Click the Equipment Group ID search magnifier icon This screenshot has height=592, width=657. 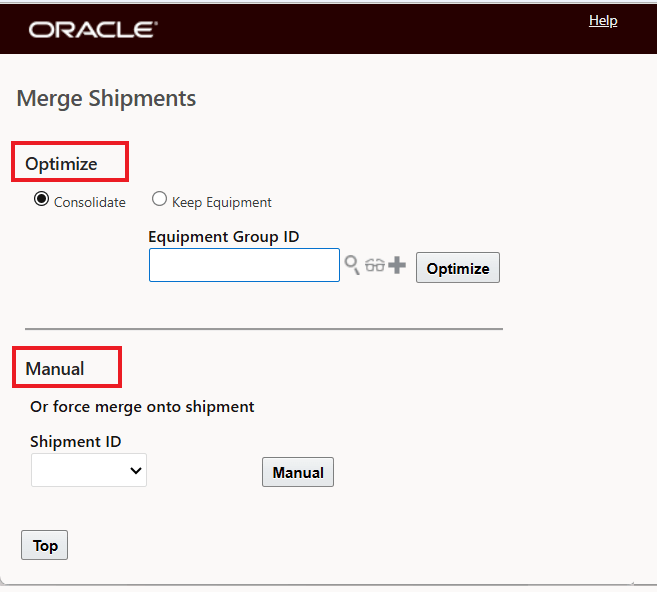pyautogui.click(x=352, y=265)
